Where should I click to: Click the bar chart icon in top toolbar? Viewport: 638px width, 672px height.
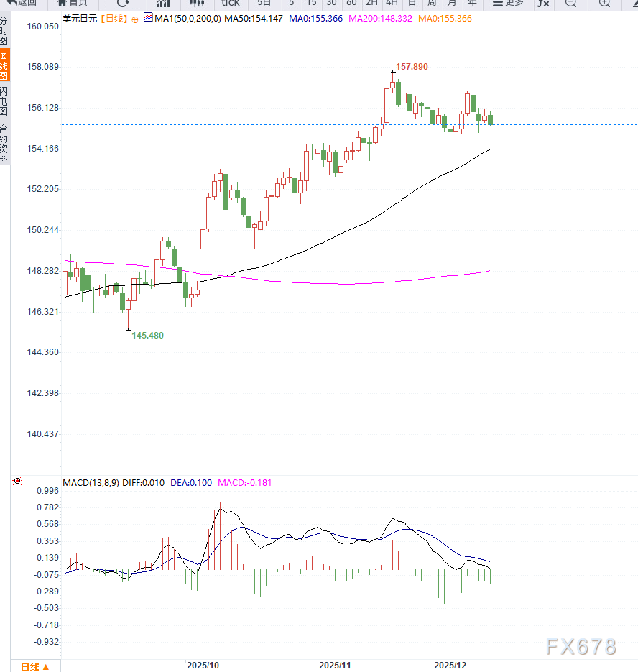163,3
